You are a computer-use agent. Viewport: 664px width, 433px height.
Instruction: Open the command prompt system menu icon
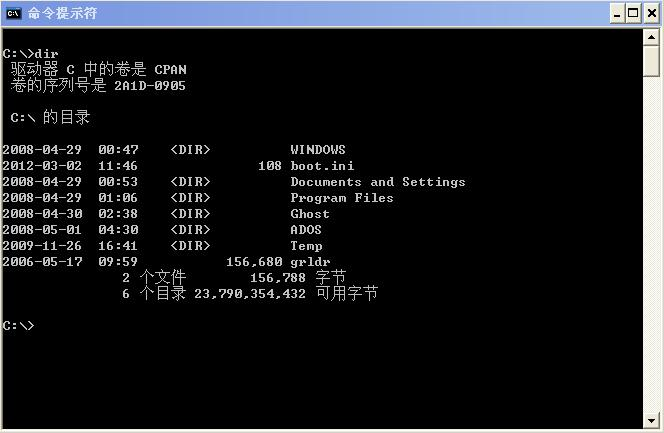(14, 14)
